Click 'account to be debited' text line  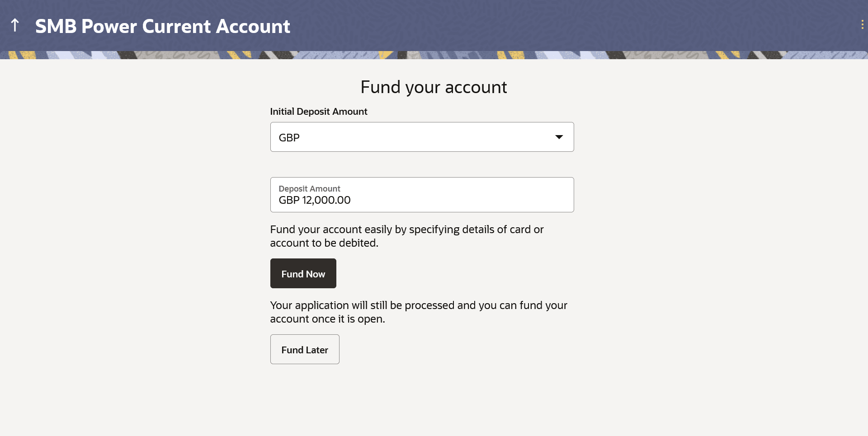click(324, 243)
